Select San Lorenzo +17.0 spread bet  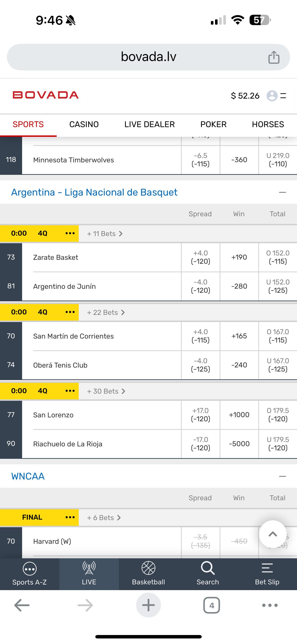click(201, 415)
